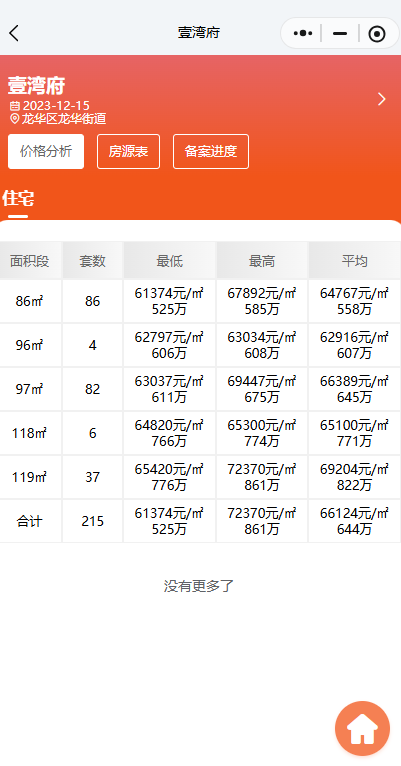Open the 备案进度 button

click(211, 151)
